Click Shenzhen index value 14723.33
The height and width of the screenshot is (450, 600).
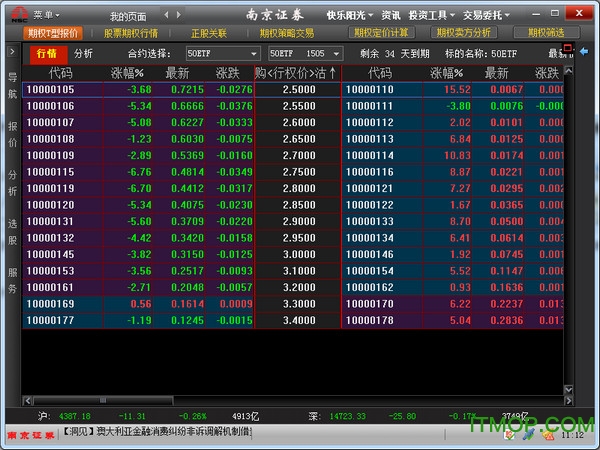click(347, 416)
